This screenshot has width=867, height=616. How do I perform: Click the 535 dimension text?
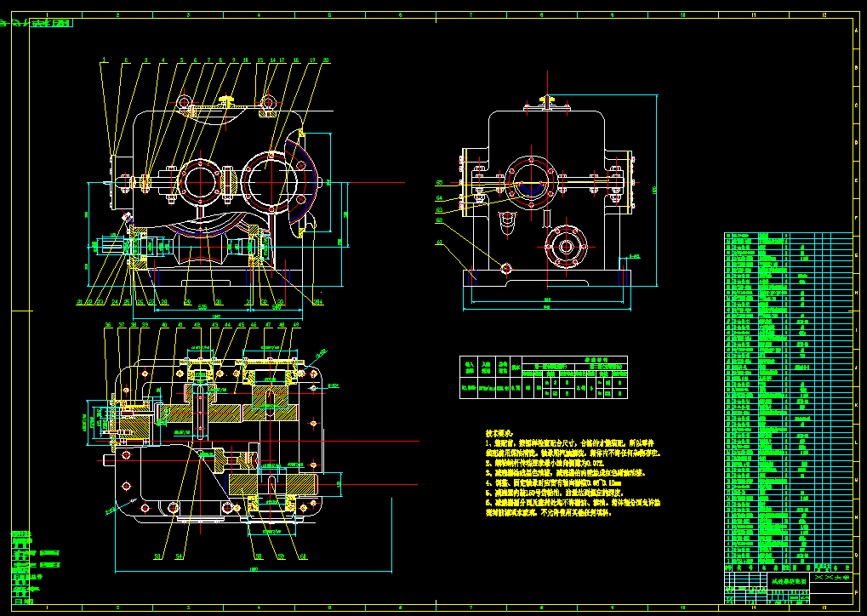(x=202, y=307)
